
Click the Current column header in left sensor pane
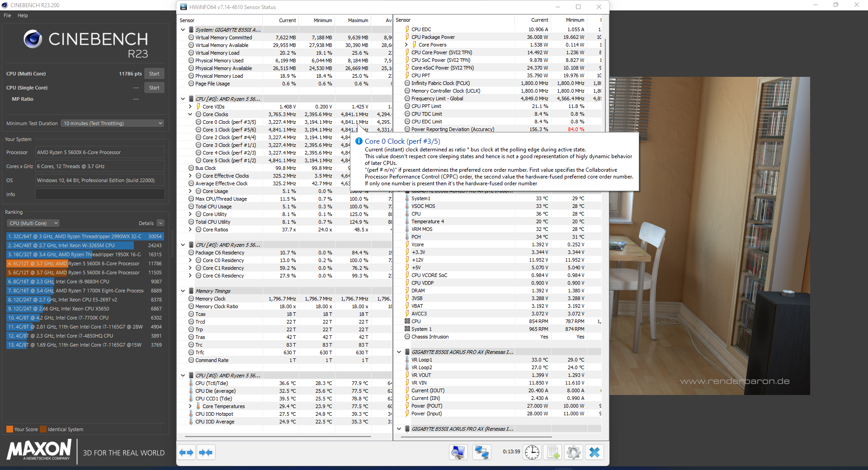[x=280, y=20]
